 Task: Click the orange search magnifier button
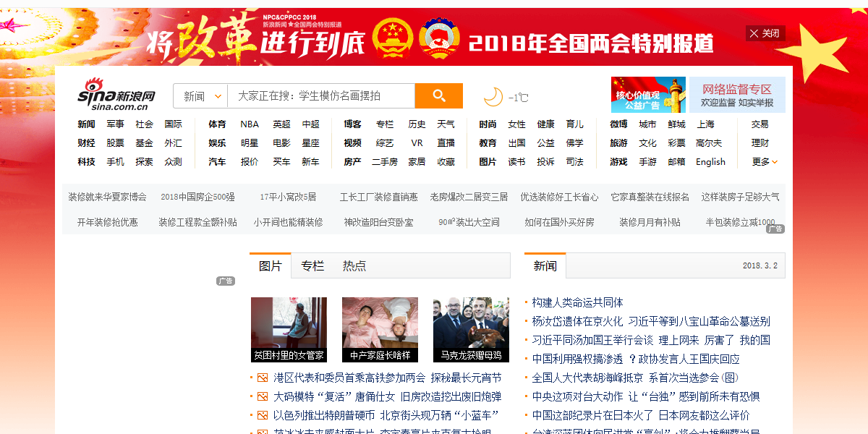tap(438, 95)
